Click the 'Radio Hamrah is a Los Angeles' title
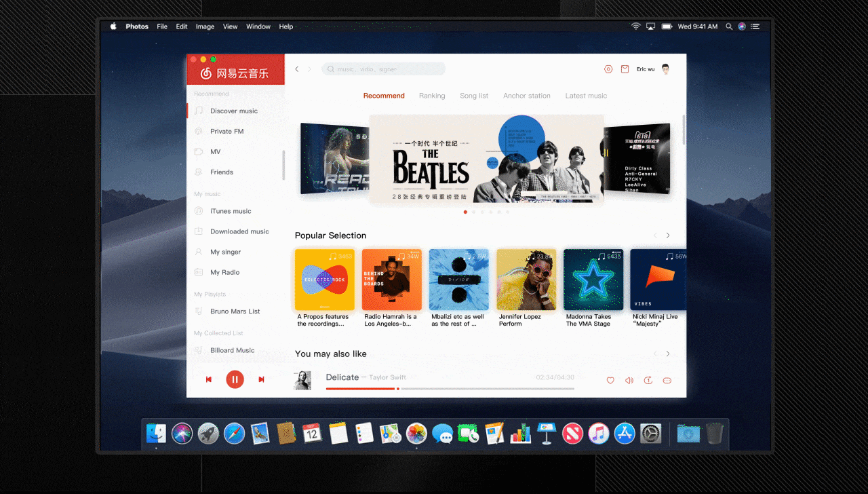This screenshot has width=868, height=494. click(391, 320)
